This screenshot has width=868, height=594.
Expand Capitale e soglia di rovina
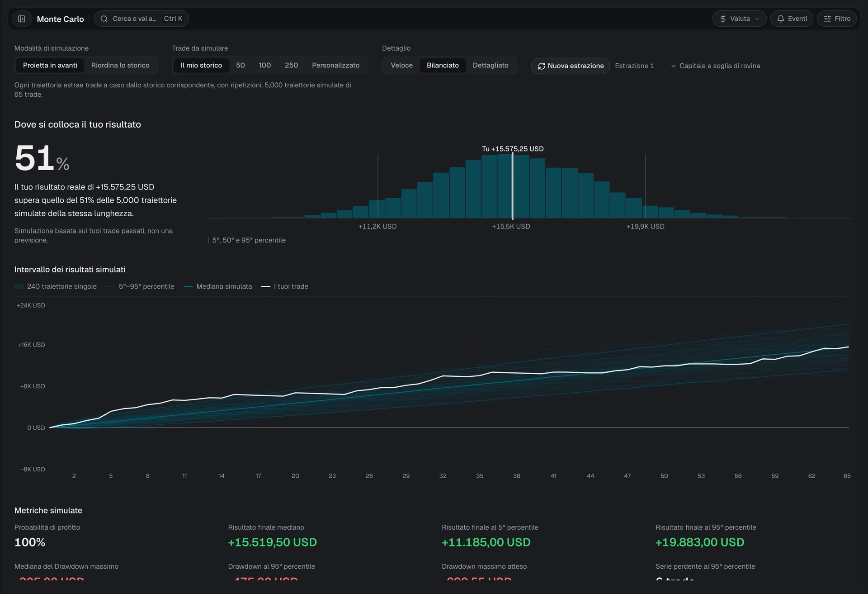[x=715, y=66]
